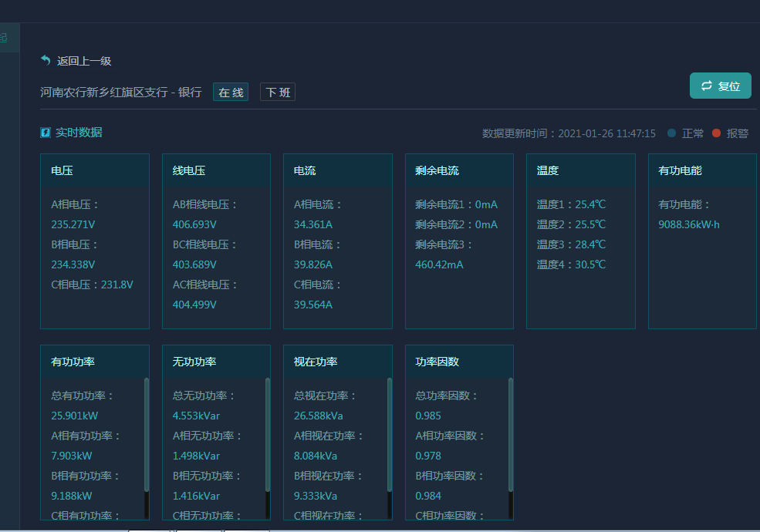Click A相功率因数 value 0.978

tap(428, 456)
